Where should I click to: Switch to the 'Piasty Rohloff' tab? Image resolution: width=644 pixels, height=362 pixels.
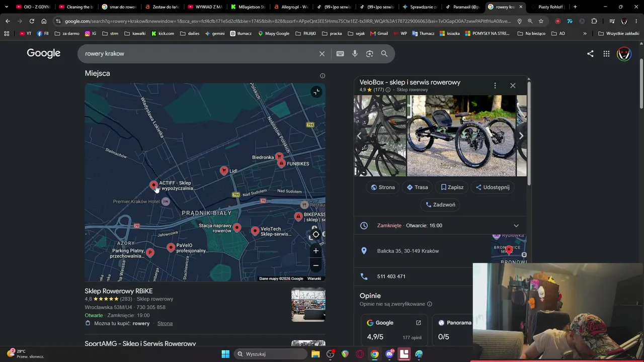tap(547, 7)
